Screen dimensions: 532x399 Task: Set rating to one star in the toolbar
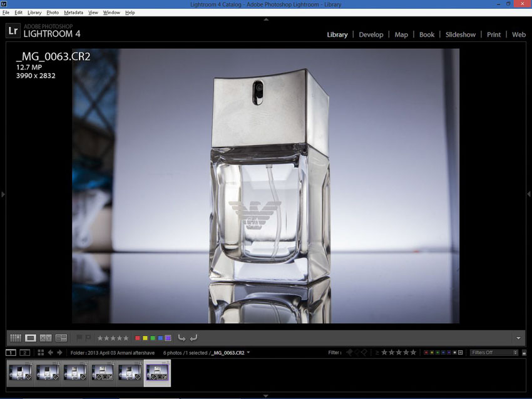pos(100,338)
